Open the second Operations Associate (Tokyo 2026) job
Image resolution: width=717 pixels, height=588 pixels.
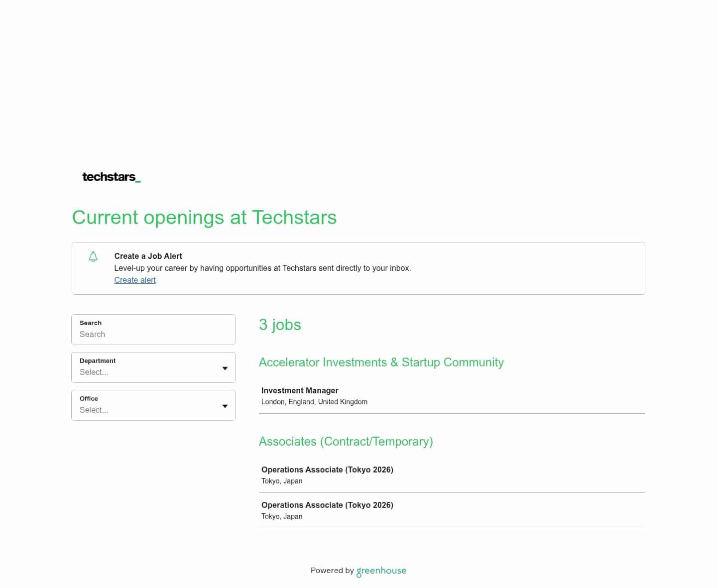tap(327, 505)
